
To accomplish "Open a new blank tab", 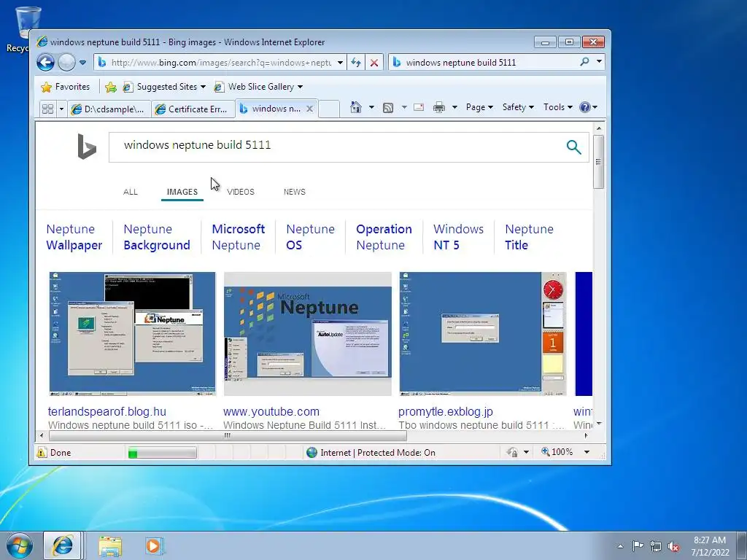I will point(329,109).
